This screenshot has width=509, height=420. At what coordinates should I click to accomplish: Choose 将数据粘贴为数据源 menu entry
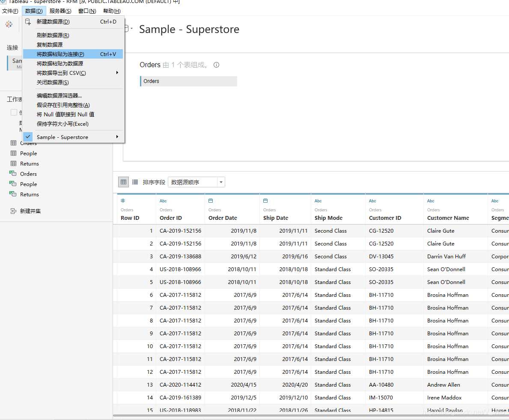(73, 64)
